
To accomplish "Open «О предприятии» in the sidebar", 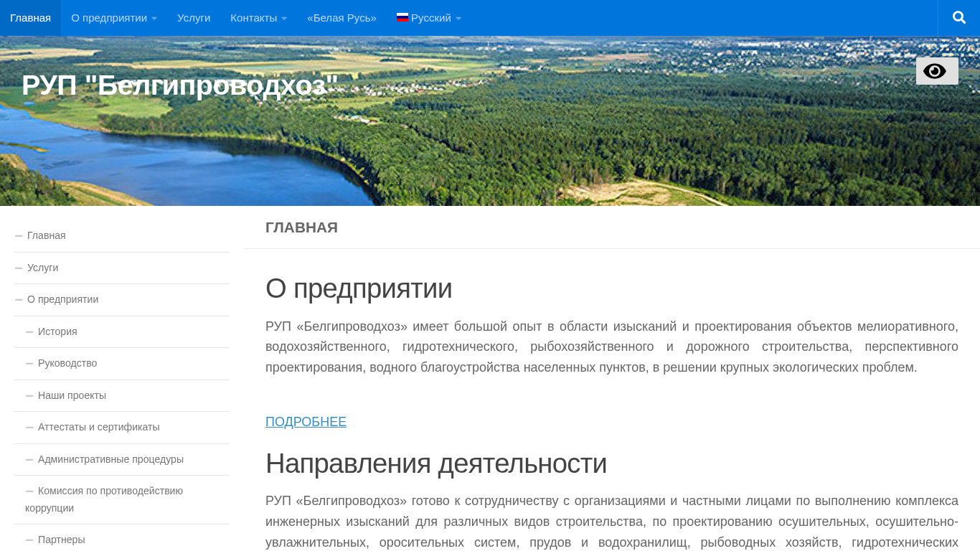I will point(63,299).
